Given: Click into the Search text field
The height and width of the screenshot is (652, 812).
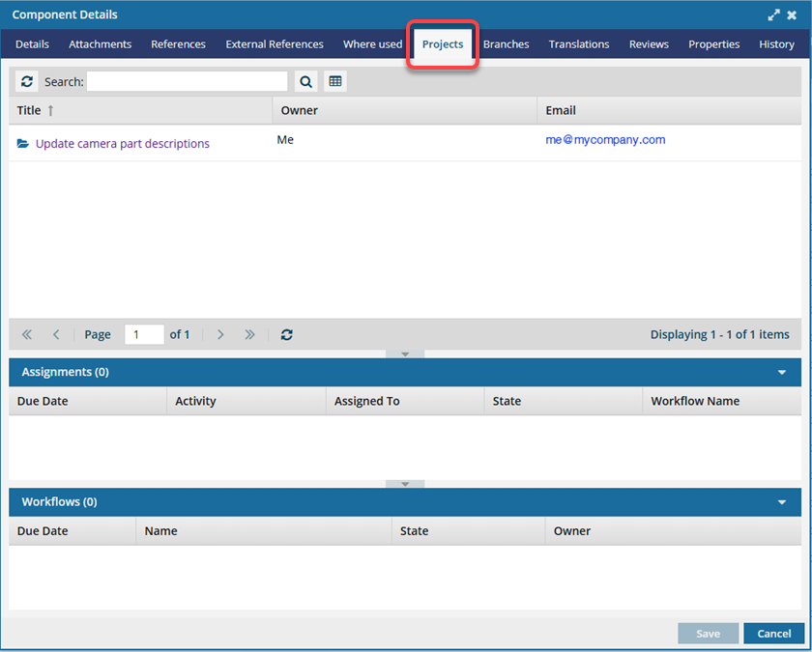Looking at the screenshot, I should 187,82.
